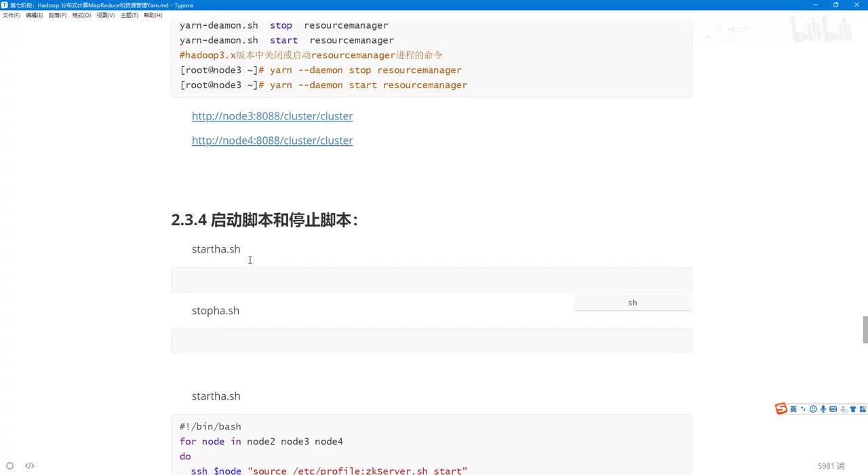868x475 pixels.
Task: Click the stopha.sh paragraph text
Action: (216, 311)
